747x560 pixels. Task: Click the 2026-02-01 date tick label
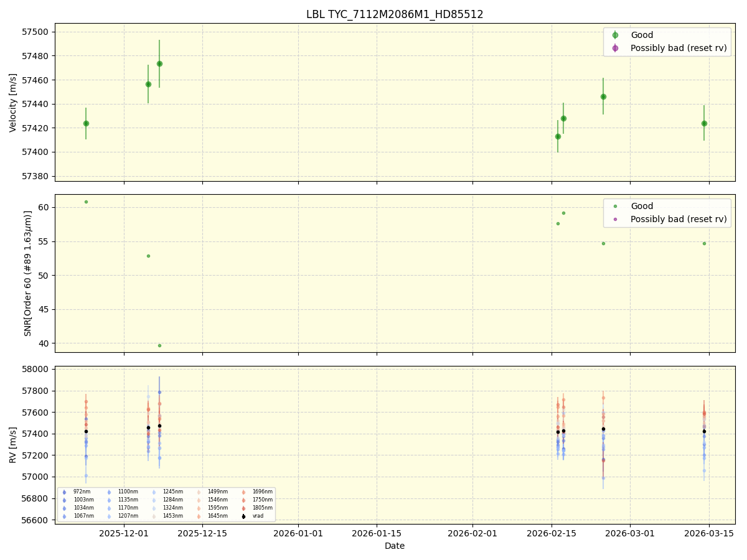tap(472, 533)
